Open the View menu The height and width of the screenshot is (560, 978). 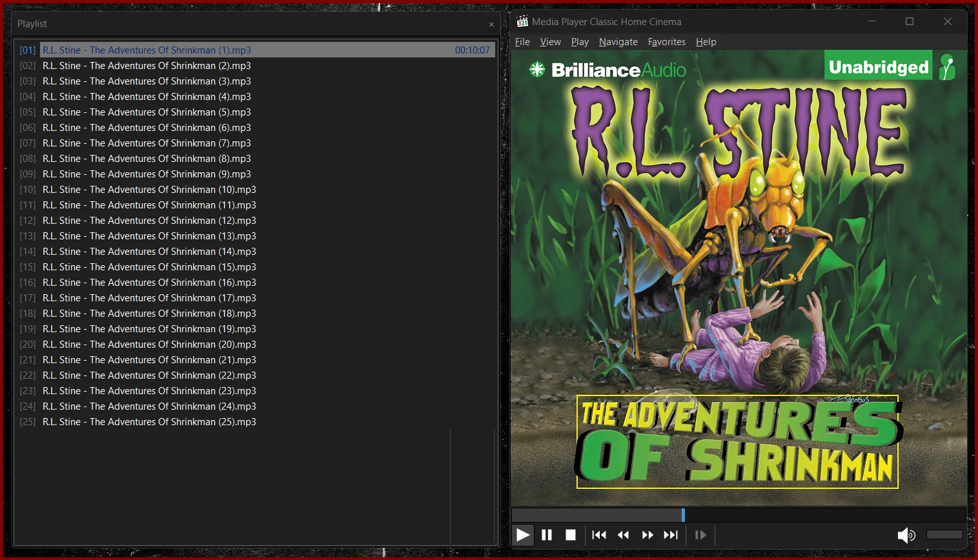point(551,42)
